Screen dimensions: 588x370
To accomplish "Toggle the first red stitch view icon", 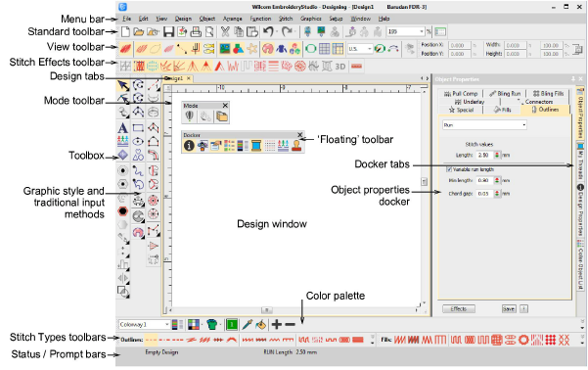I will pyautogui.click(x=125, y=49).
